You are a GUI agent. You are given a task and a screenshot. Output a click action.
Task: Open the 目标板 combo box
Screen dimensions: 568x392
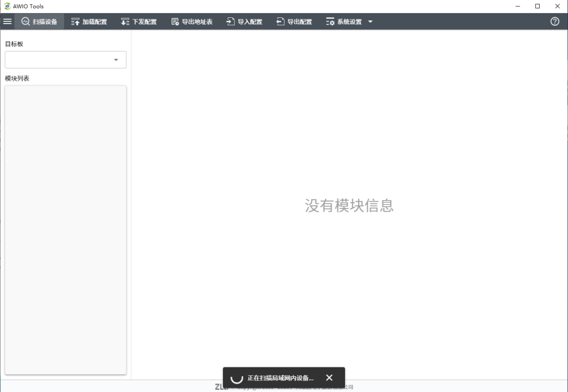pos(66,60)
